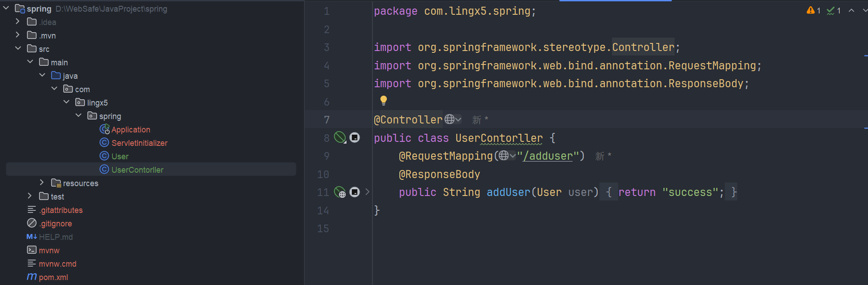Image resolution: width=868 pixels, height=285 pixels.
Task: Click the green checkmark typo indicator
Action: point(834,10)
